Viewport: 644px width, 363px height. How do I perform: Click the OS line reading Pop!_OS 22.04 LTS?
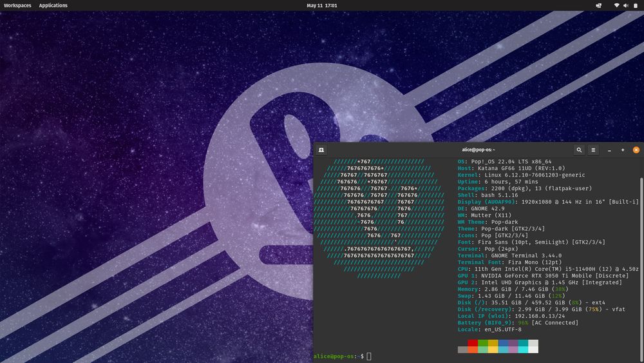pos(504,162)
